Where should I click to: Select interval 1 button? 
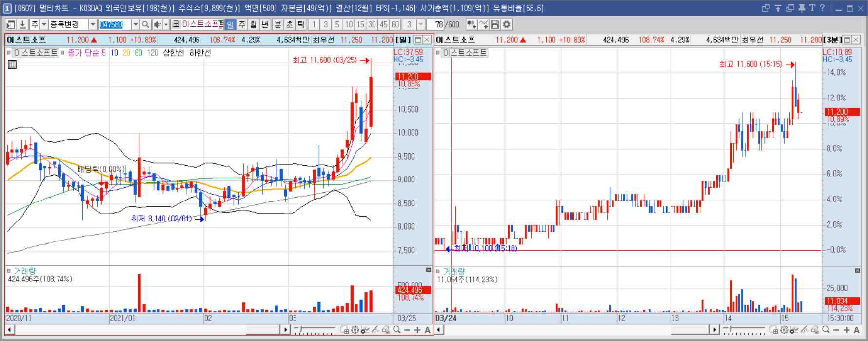click(x=314, y=24)
